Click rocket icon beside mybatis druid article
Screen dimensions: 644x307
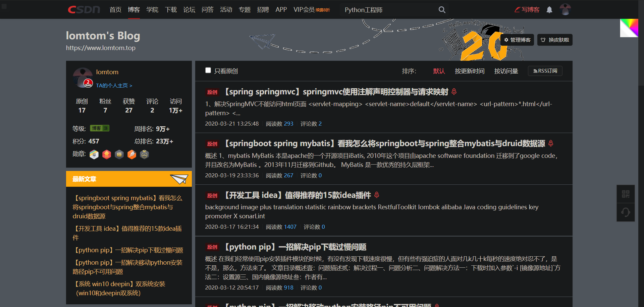tap(551, 143)
